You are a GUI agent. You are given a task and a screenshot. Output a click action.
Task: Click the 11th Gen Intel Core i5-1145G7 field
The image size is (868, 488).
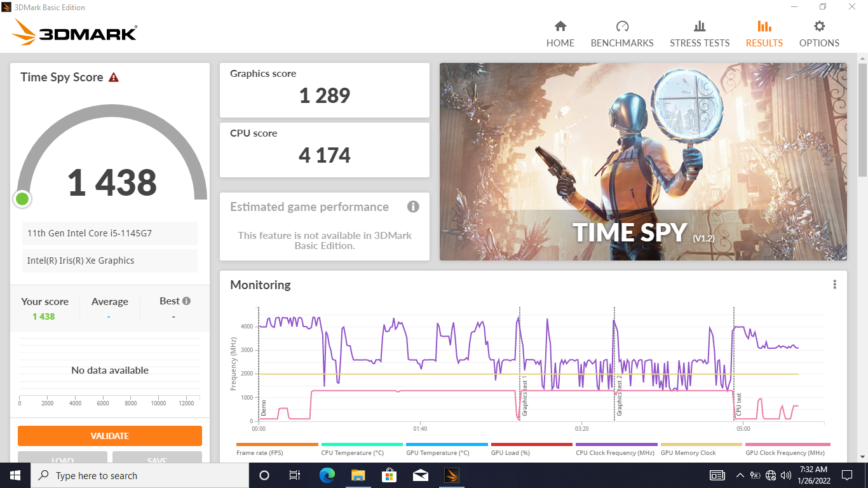point(110,233)
